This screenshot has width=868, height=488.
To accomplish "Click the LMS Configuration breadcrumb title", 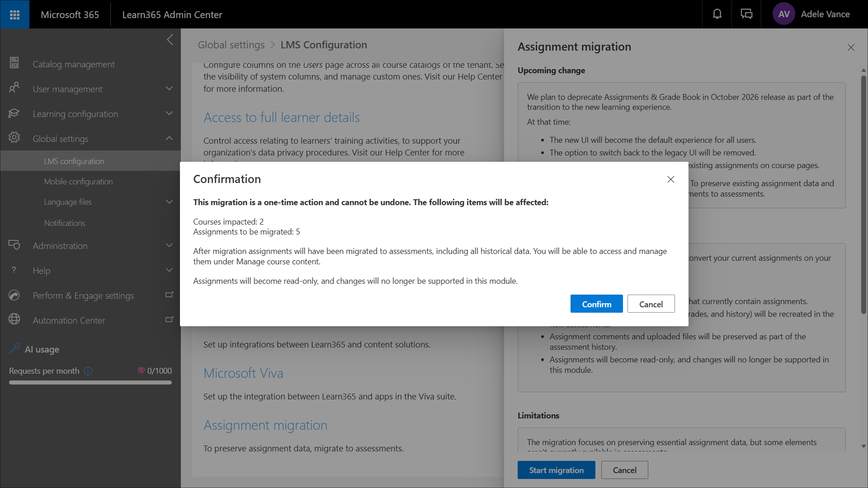I will click(324, 45).
